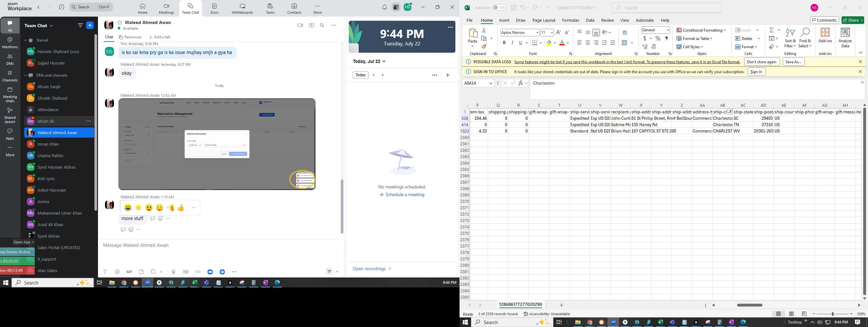Collapse DMs and channels section in Zoom
Viewport: 868px width, 327px height.
coord(26,75)
